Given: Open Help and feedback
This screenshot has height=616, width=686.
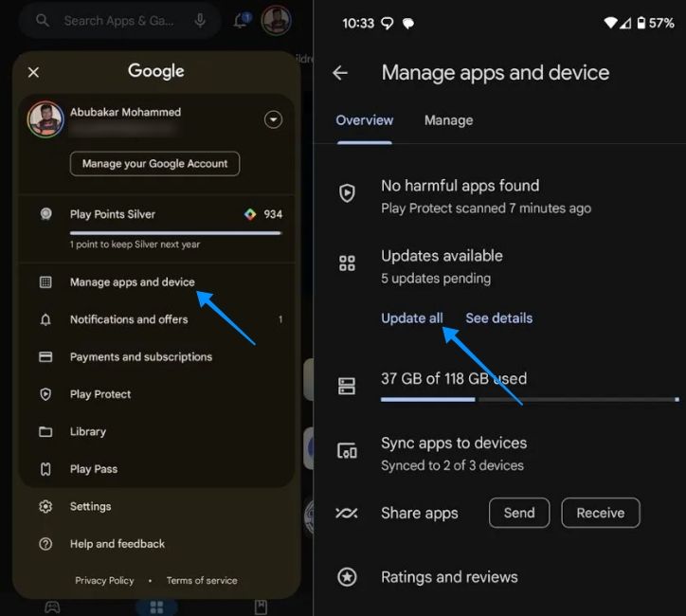Looking at the screenshot, I should click(157, 544).
